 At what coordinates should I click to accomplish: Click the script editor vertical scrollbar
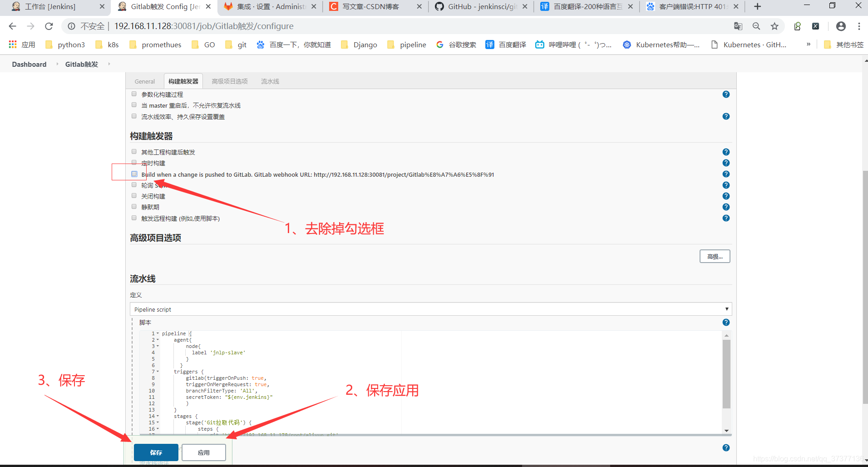(x=726, y=374)
